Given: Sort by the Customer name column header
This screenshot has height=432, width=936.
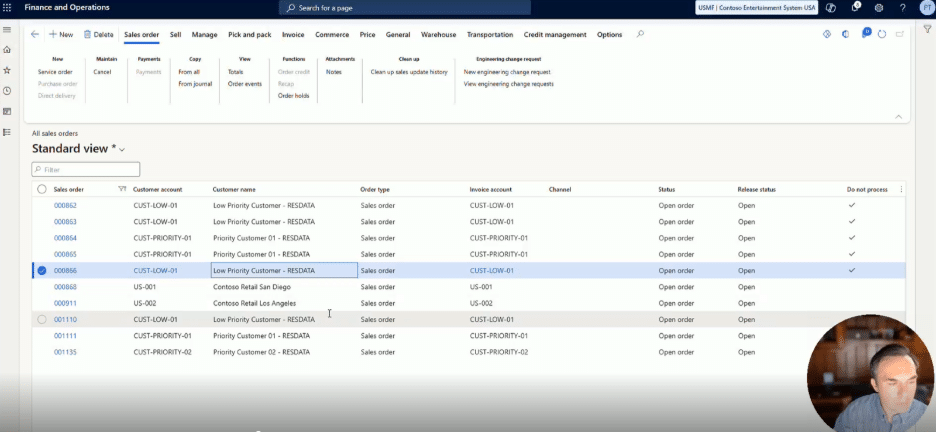Looking at the screenshot, I should [x=234, y=189].
